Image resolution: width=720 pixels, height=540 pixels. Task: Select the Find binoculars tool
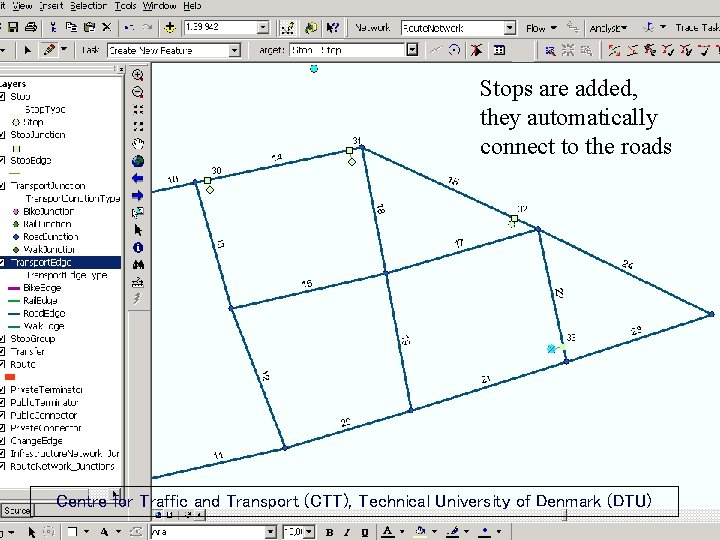coord(138,264)
